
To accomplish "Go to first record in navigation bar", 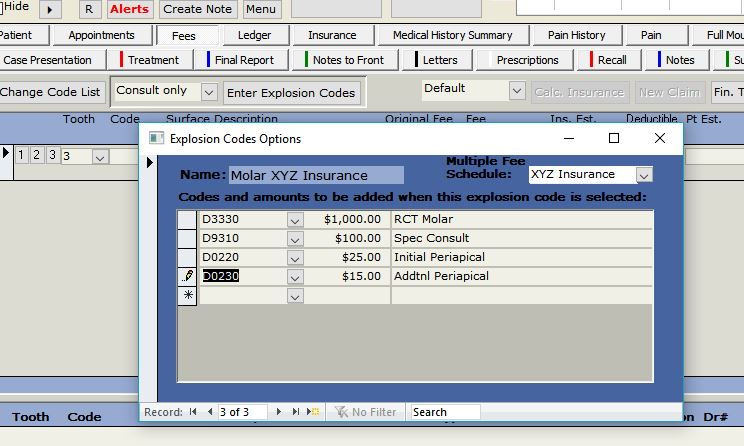I will point(193,412).
